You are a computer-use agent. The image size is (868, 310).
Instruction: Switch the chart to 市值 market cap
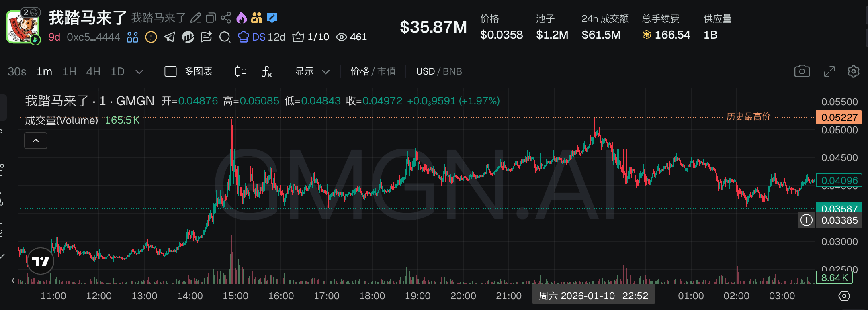pos(387,71)
